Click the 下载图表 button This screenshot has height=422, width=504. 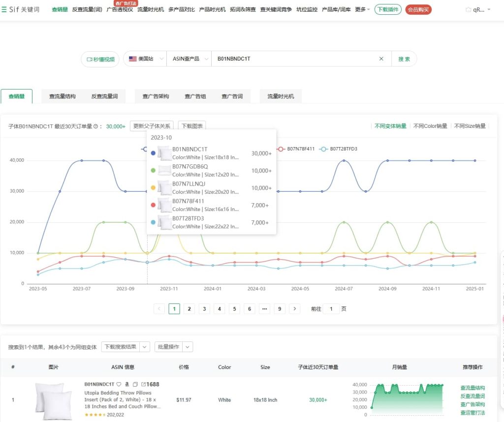192,126
